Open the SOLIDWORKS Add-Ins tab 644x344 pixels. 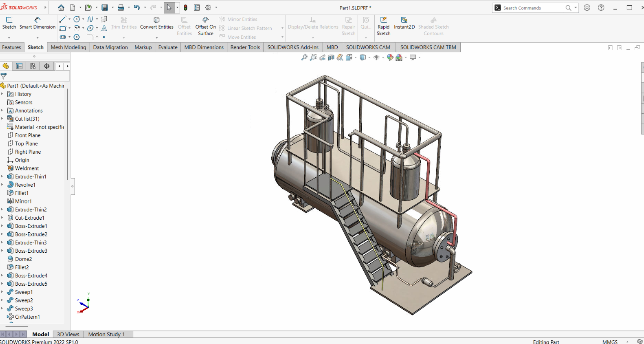click(x=293, y=47)
